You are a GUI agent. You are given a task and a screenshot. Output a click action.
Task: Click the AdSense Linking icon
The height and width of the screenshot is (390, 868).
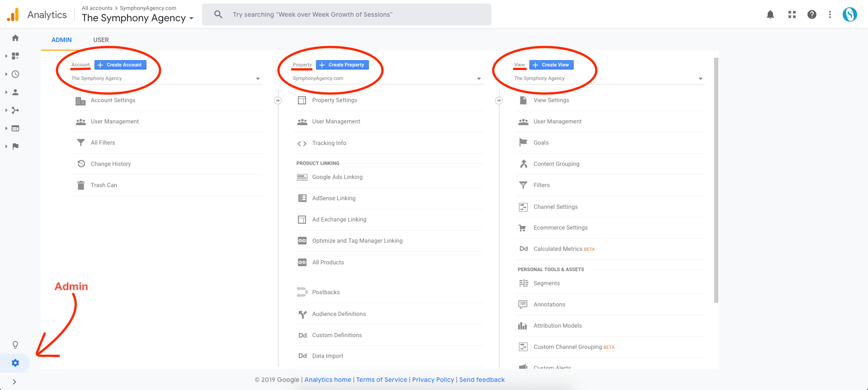point(302,198)
